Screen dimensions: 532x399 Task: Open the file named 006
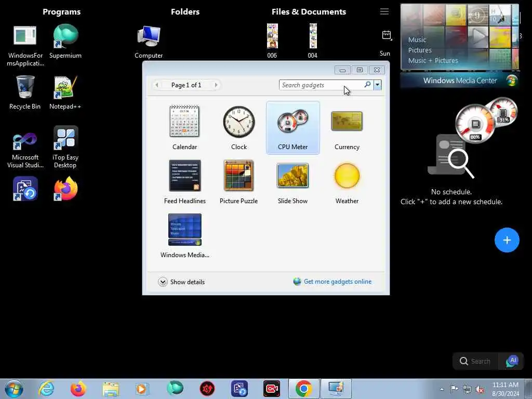tap(272, 41)
